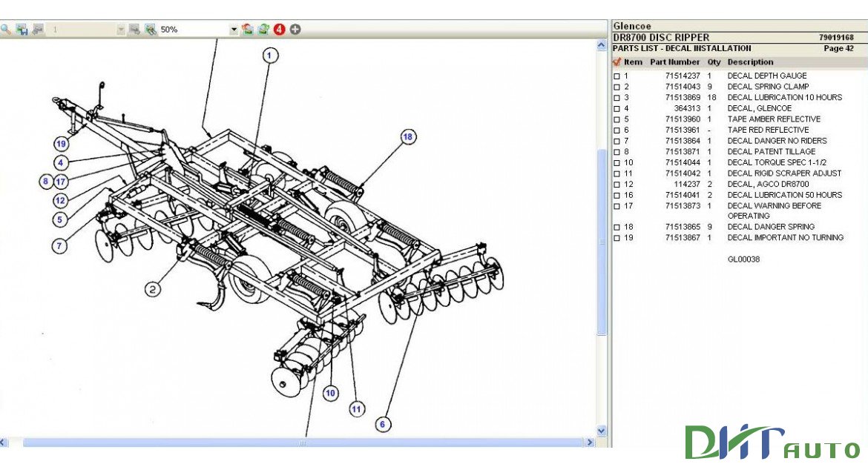Select callout 12 in the diagram
This screenshot has width=868, height=467.
pos(61,200)
